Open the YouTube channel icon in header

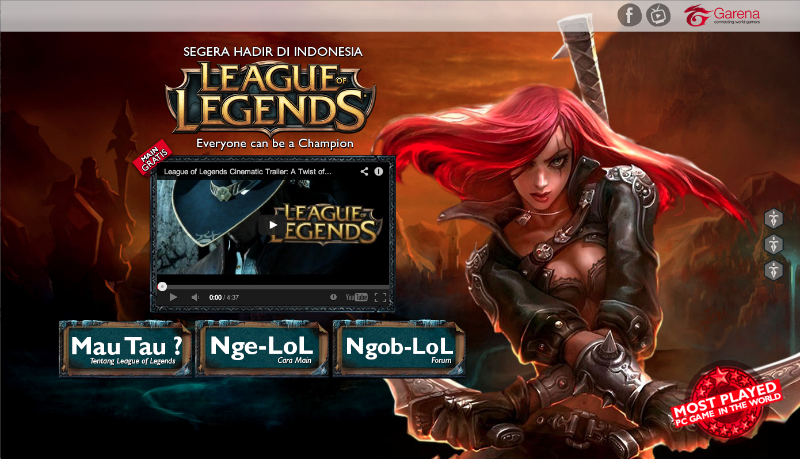[x=659, y=15]
